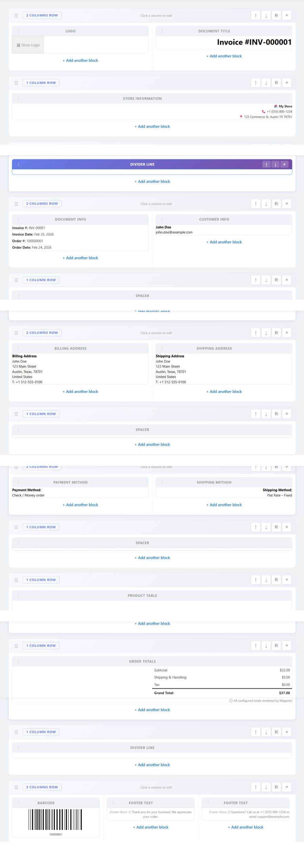
Task: Click the 'Check / Money order' text
Action: pyautogui.click(x=28, y=495)
